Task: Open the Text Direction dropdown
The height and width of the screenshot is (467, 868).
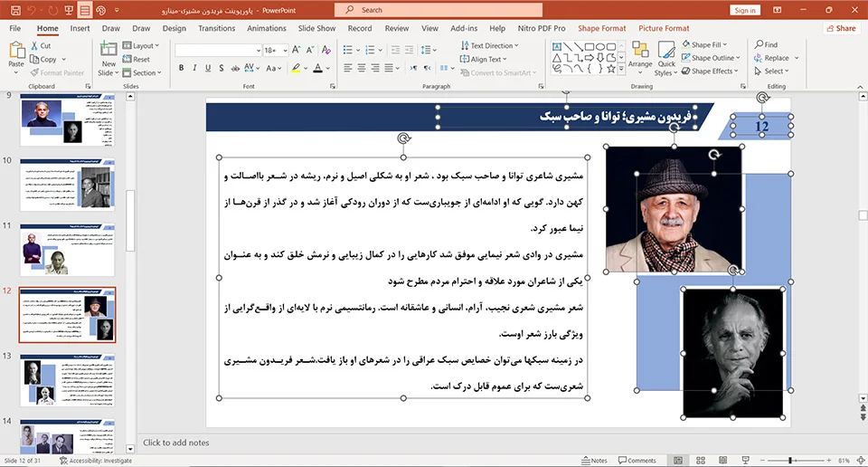Action: pyautogui.click(x=489, y=45)
